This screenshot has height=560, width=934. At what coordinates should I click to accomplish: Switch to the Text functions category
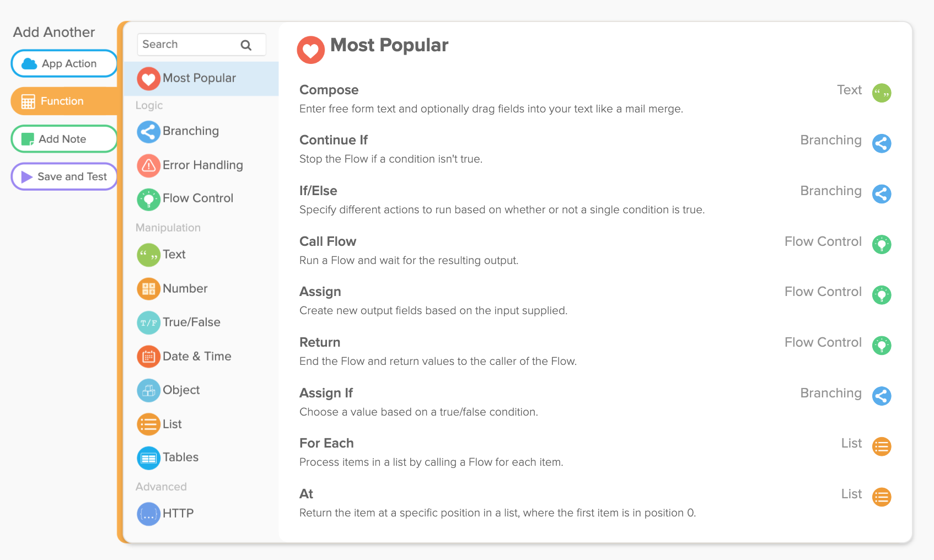click(x=174, y=255)
